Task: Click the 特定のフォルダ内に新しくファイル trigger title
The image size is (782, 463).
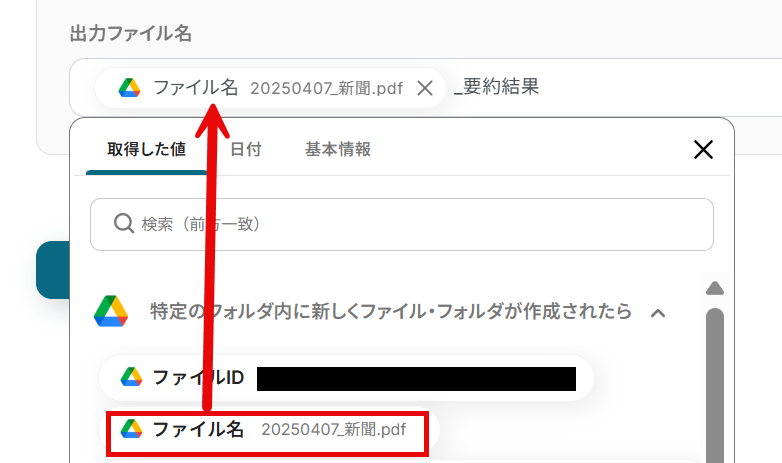Action: 391,311
